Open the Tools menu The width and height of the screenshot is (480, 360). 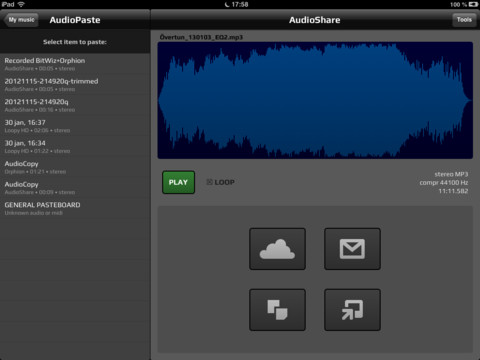464,20
